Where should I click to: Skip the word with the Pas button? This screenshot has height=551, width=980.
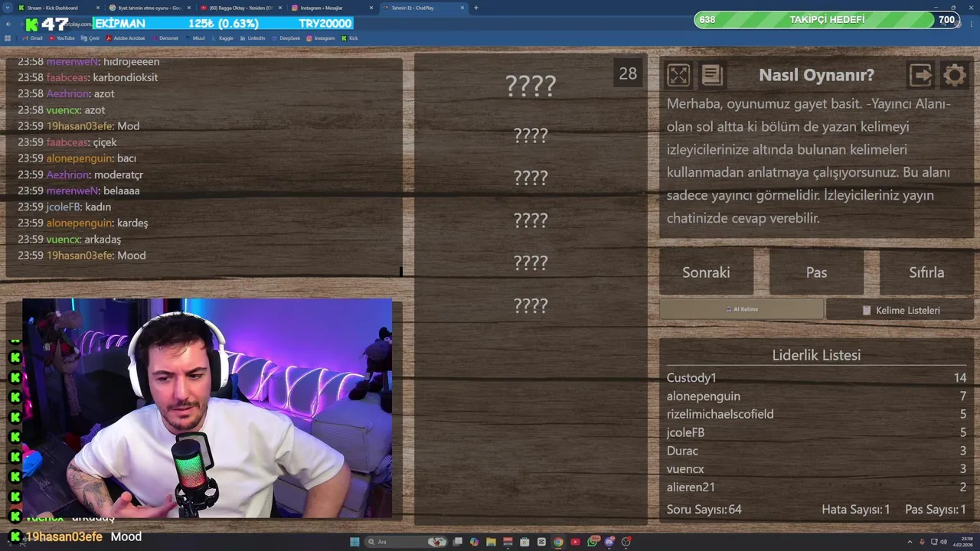tap(816, 272)
